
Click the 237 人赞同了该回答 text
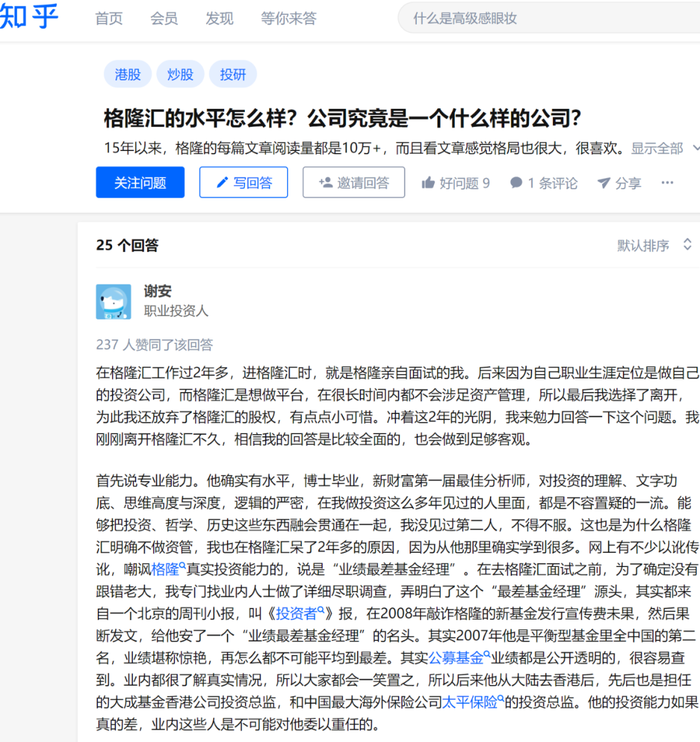click(x=154, y=345)
